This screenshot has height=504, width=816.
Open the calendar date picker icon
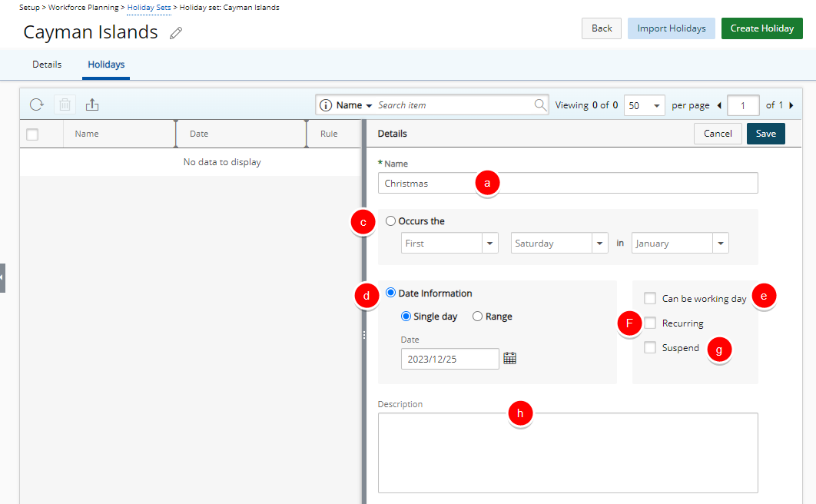point(509,358)
